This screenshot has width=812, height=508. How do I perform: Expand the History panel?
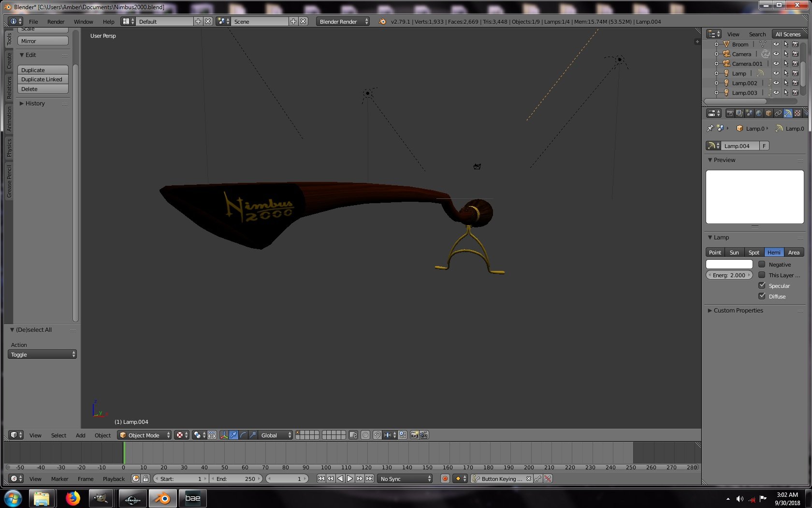click(35, 103)
